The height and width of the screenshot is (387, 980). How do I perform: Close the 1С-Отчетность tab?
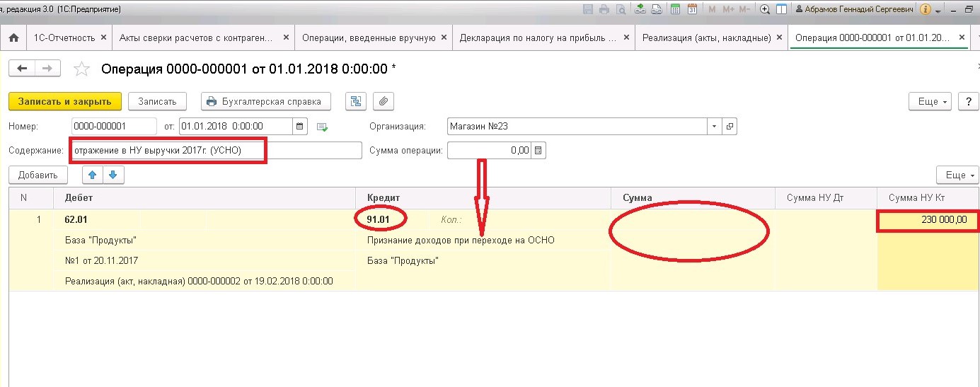(x=103, y=38)
